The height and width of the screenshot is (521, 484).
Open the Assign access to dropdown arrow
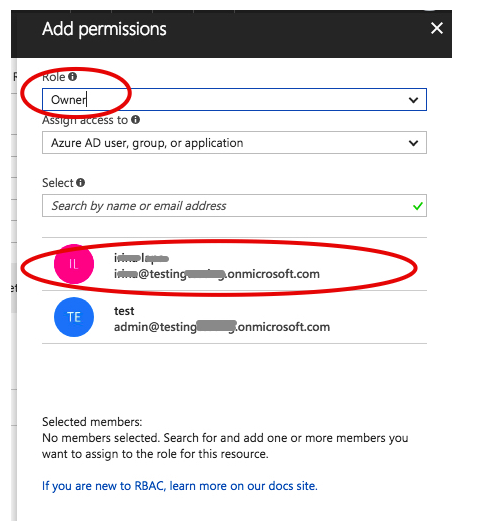[x=413, y=143]
